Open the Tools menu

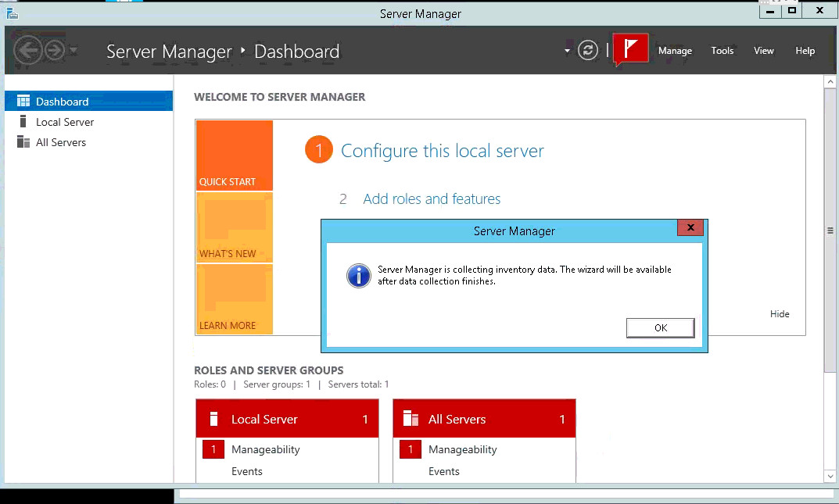coord(722,51)
